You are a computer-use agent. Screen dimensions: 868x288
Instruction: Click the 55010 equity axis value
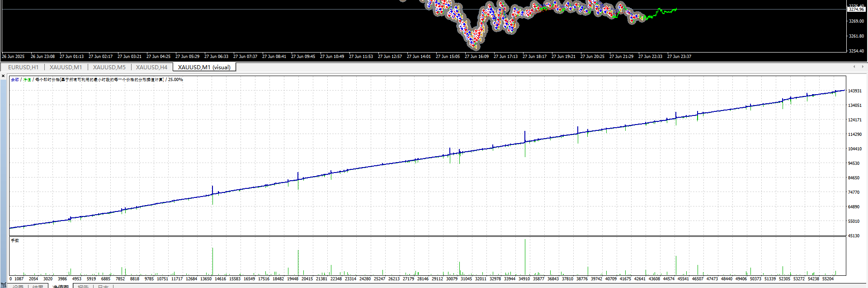click(854, 221)
